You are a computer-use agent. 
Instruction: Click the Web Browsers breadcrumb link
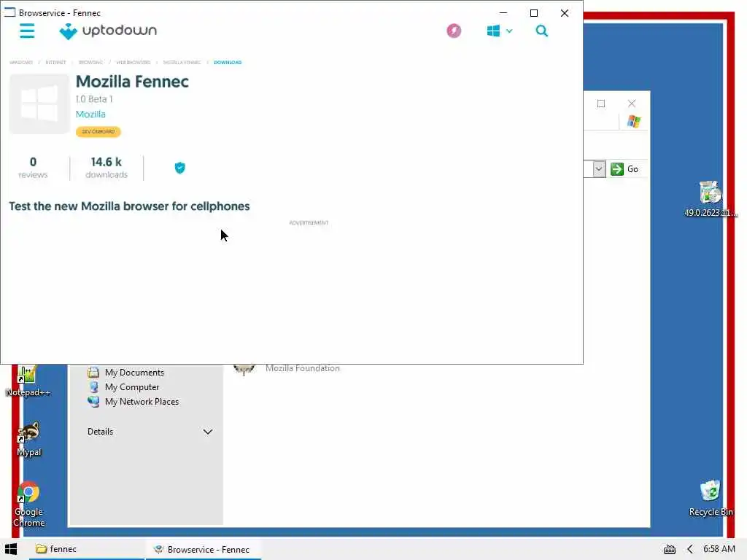coord(133,63)
